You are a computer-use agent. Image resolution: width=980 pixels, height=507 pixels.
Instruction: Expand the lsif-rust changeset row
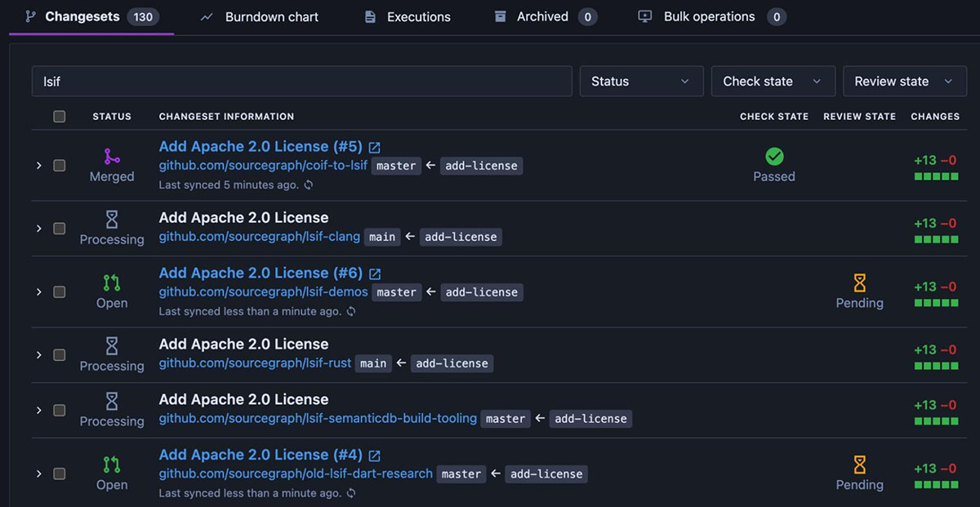(x=38, y=355)
